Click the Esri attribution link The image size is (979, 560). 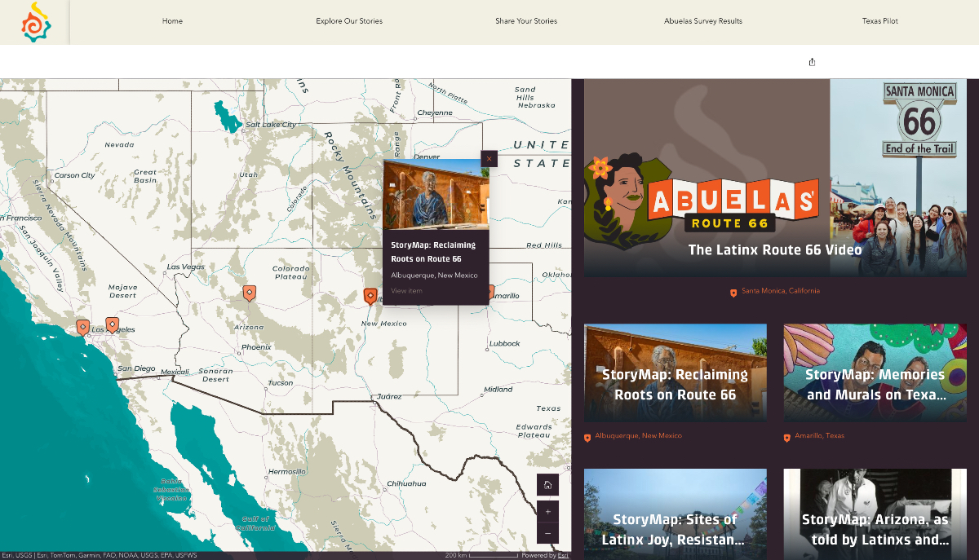point(563,555)
